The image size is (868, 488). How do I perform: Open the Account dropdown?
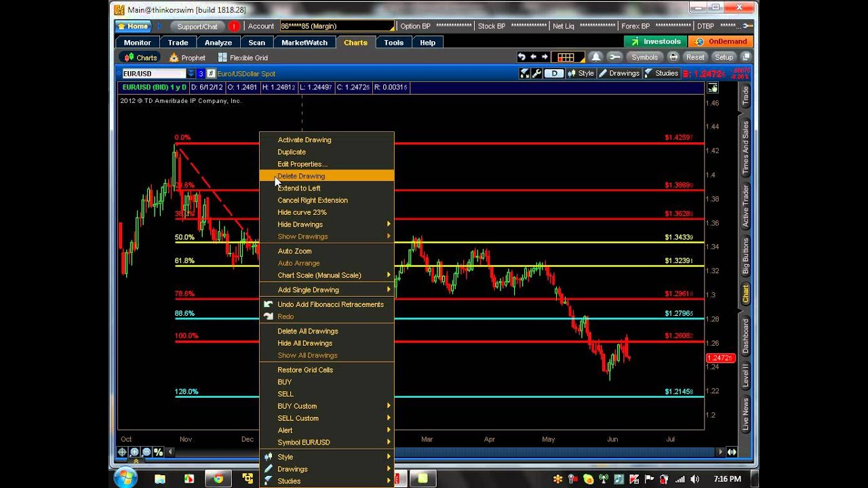pyautogui.click(x=337, y=26)
